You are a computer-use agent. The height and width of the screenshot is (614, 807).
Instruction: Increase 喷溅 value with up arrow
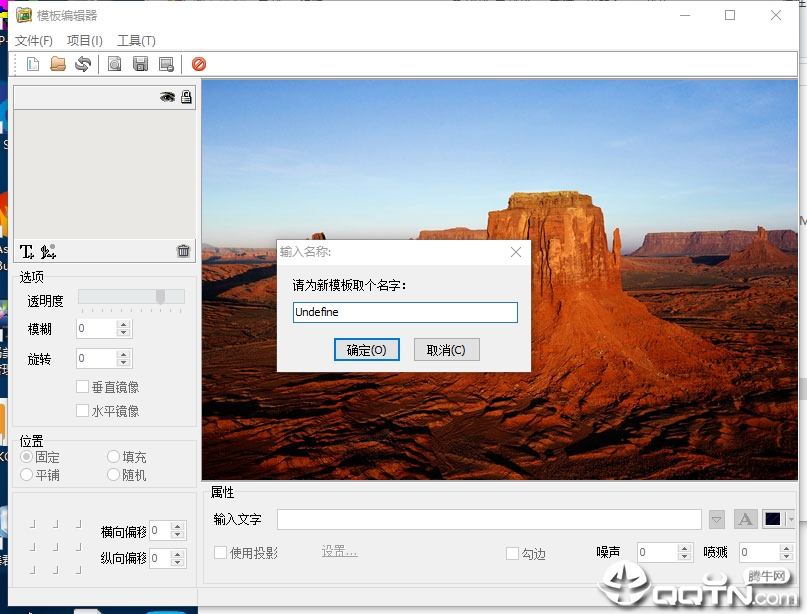[x=786, y=548]
